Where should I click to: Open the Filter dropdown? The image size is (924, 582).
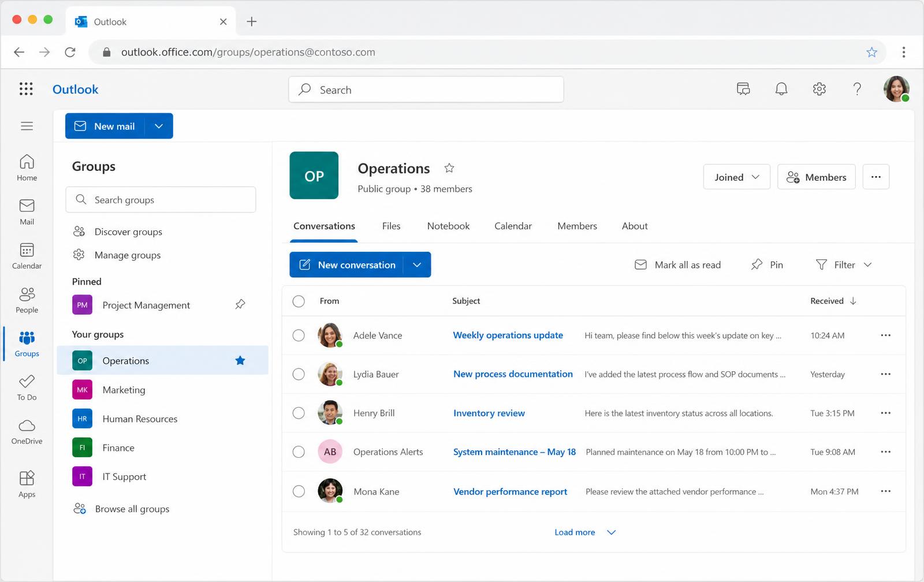click(844, 264)
